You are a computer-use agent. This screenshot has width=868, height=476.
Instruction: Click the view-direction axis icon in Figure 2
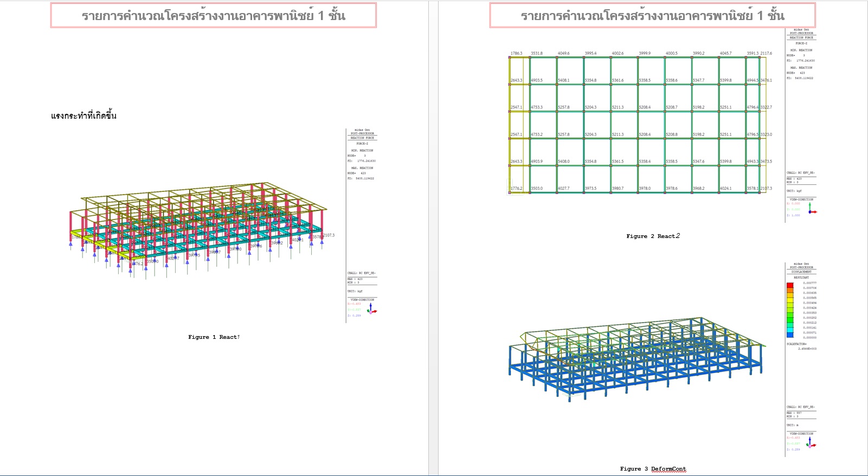pos(812,209)
